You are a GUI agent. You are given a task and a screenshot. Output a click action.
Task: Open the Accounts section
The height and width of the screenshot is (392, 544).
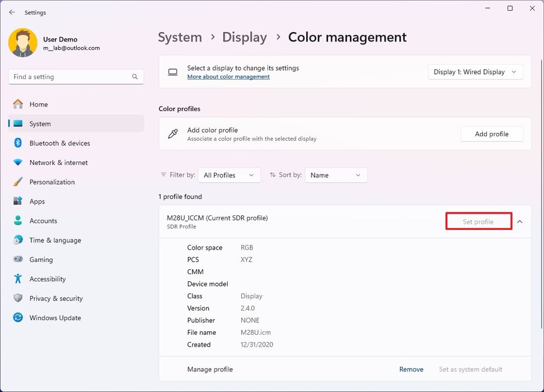pos(43,220)
